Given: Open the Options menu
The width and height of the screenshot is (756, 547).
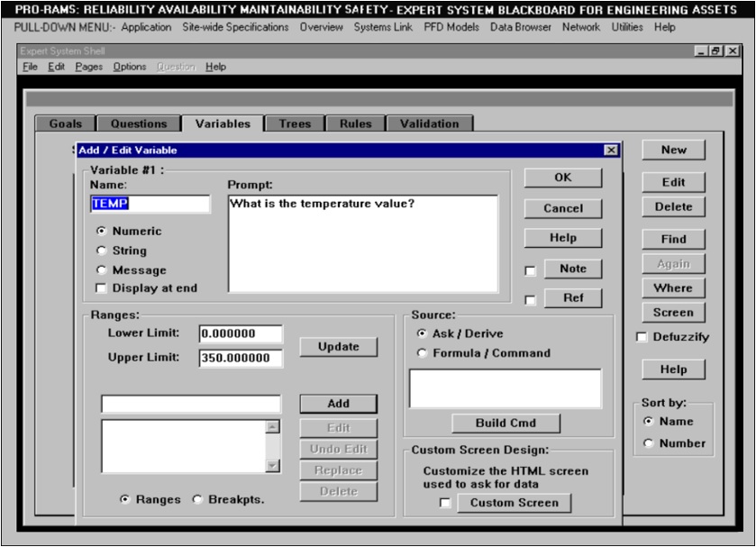Looking at the screenshot, I should tap(130, 67).
